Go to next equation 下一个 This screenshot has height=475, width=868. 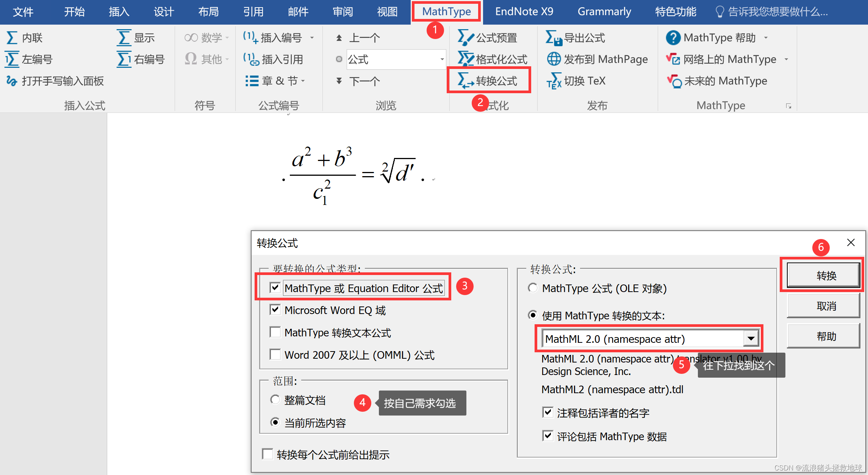coord(358,81)
